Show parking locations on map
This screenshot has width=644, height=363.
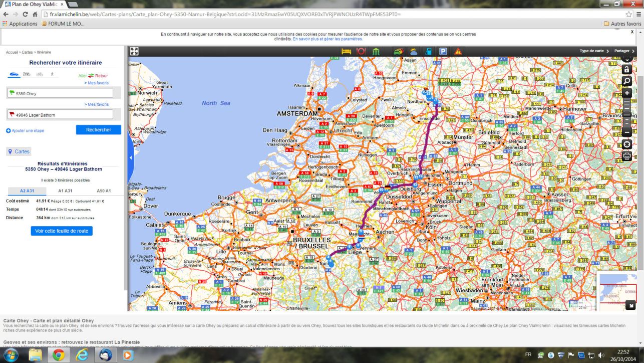(x=443, y=51)
